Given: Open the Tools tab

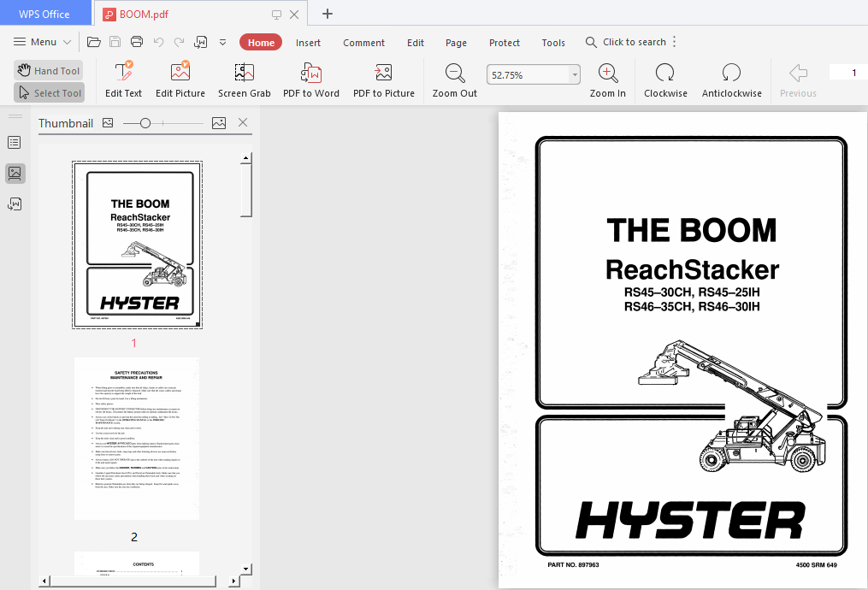Looking at the screenshot, I should (x=553, y=43).
